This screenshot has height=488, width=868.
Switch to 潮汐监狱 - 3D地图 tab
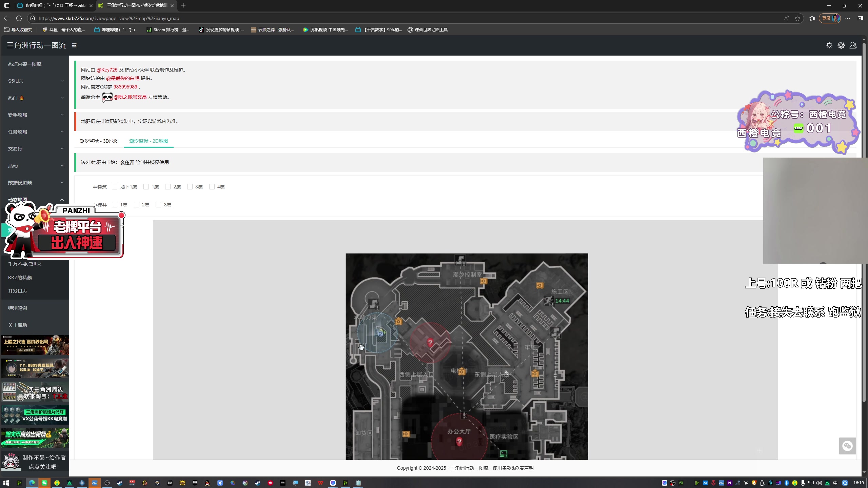pos(99,141)
